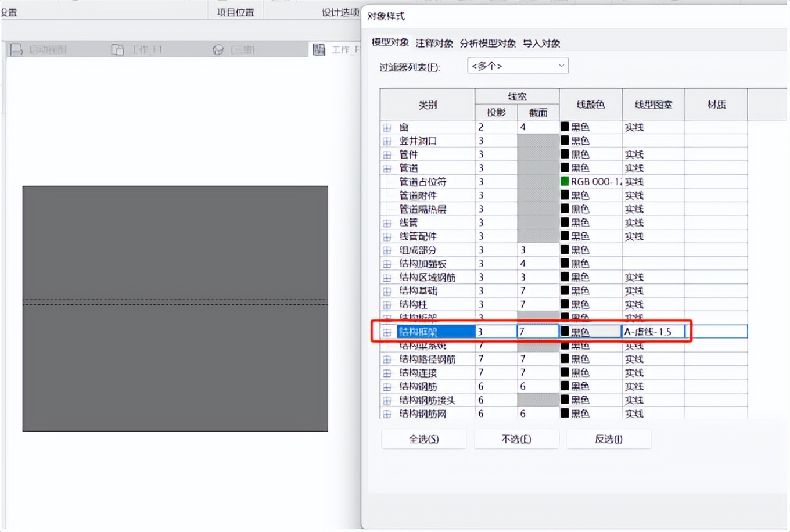Image resolution: width=790 pixels, height=532 pixels.
Task: Select the 启动视图 view tab
Action: pyautogui.click(x=48, y=50)
